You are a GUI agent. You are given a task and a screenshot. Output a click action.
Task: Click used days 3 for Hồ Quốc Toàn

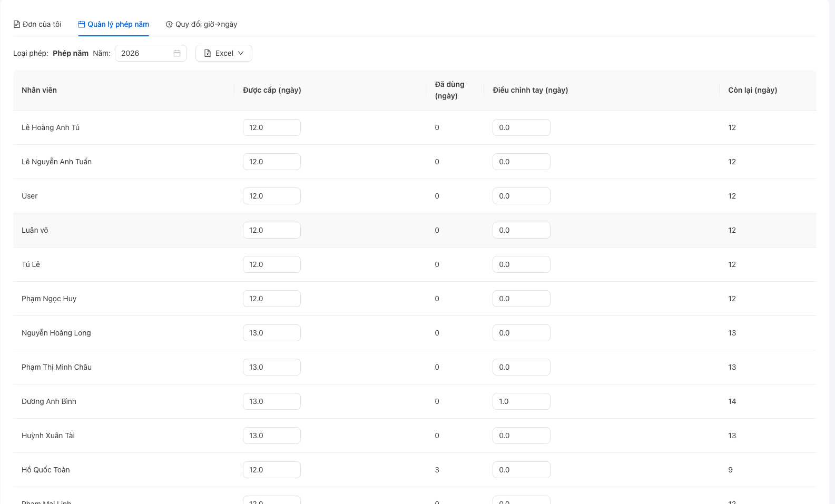click(x=437, y=470)
